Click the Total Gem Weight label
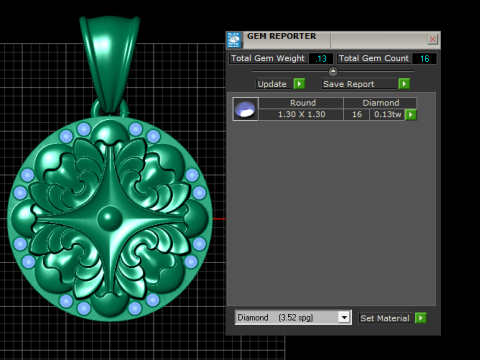This screenshot has height=360, width=480. [x=268, y=58]
